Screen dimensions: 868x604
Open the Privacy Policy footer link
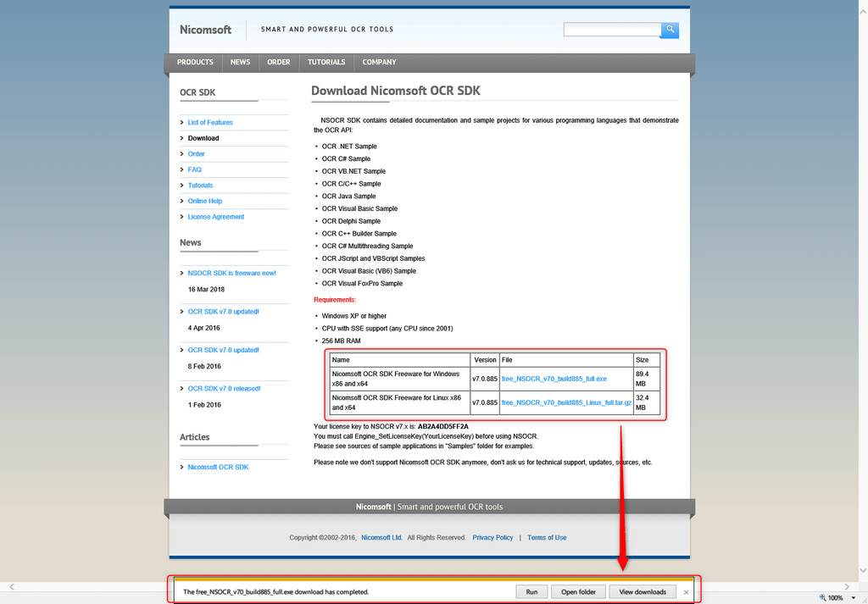(x=492, y=538)
